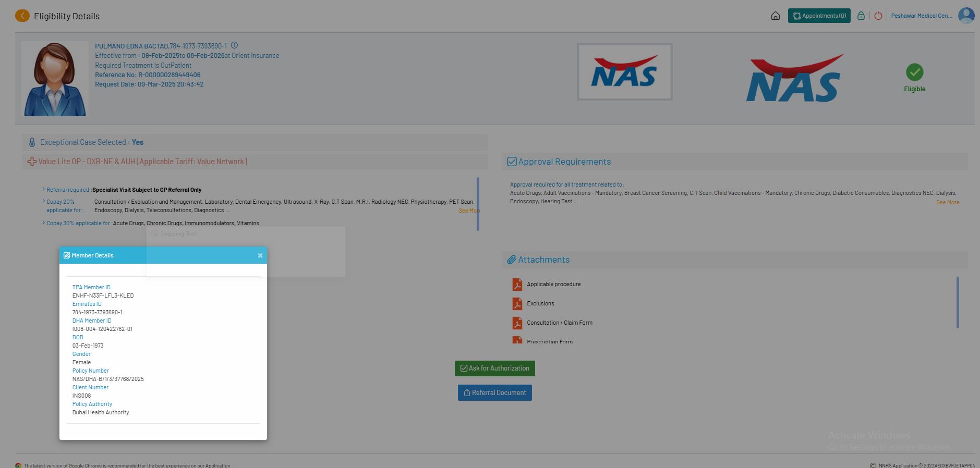This screenshot has width=980, height=468.
Task: Click the Chrome icon in footer notice
Action: [x=18, y=465]
